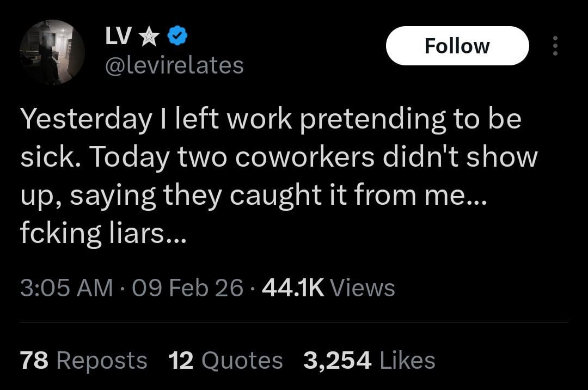View the 12 Quotes list
The image size is (588, 390).
pos(181,361)
